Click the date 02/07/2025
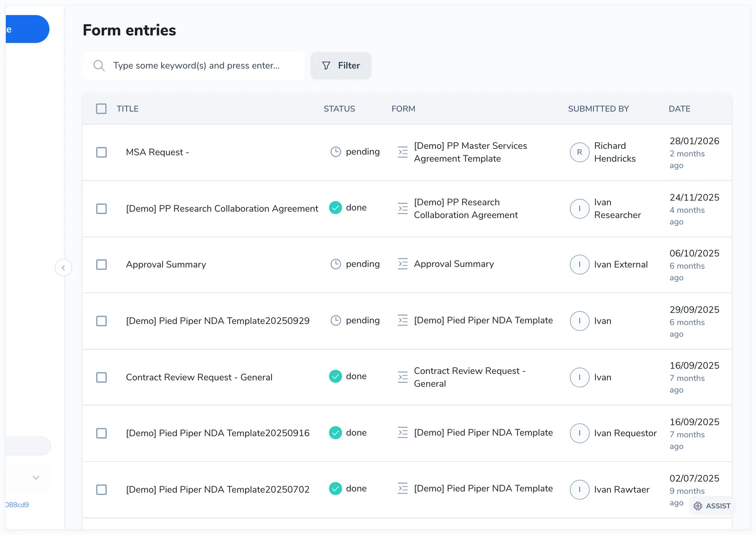 695,478
